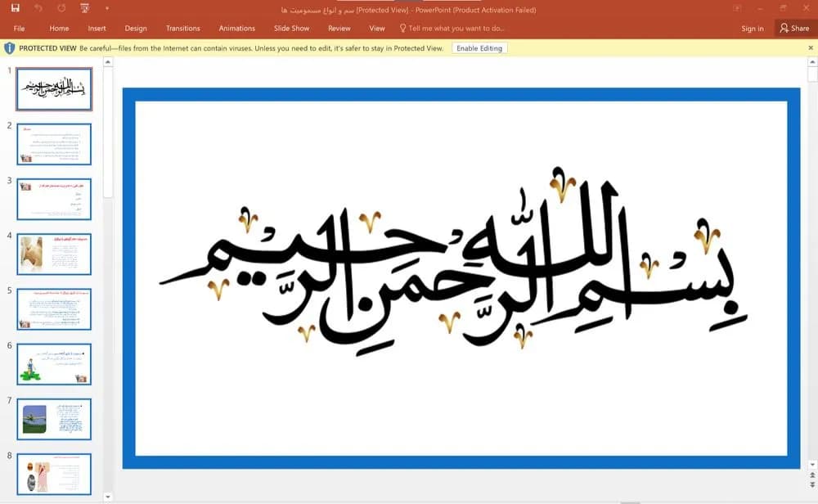This screenshot has height=504, width=818.
Task: Dismiss the Protected View message bar
Action: pos(811,47)
